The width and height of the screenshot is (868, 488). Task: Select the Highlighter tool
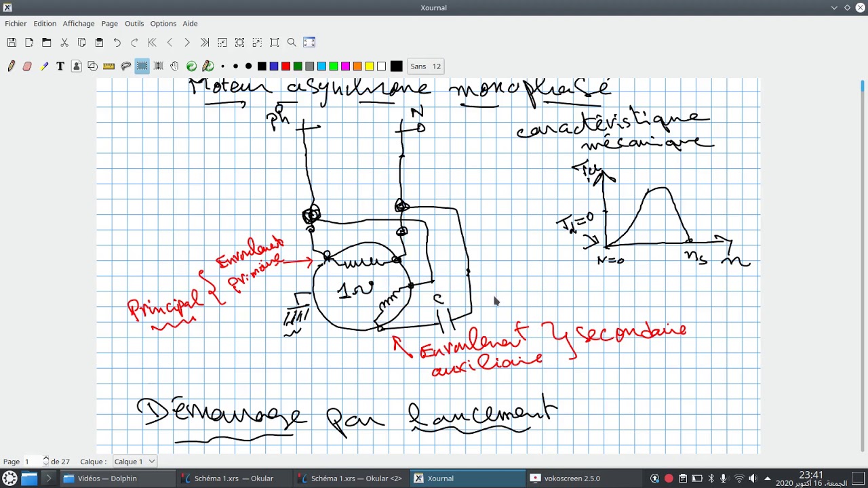(44, 66)
